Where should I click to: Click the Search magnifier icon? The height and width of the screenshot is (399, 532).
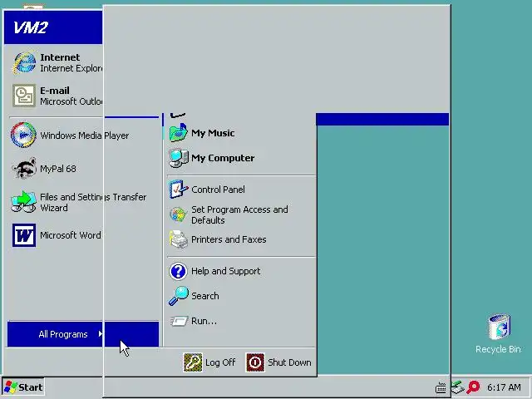[179, 296]
